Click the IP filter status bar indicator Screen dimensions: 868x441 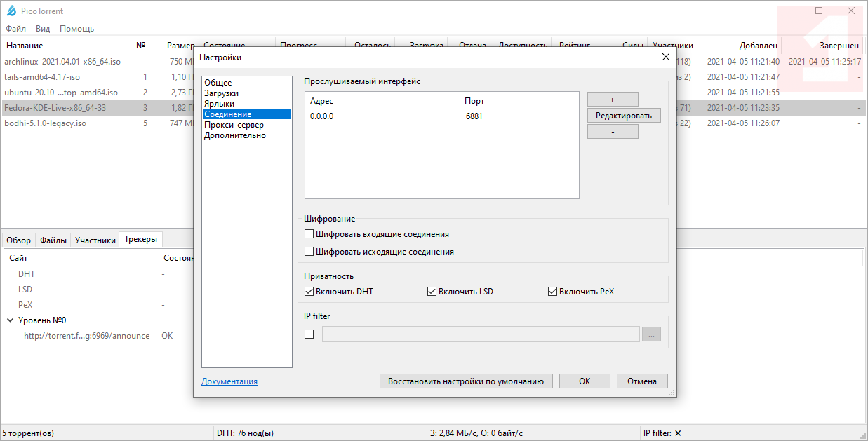[662, 433]
